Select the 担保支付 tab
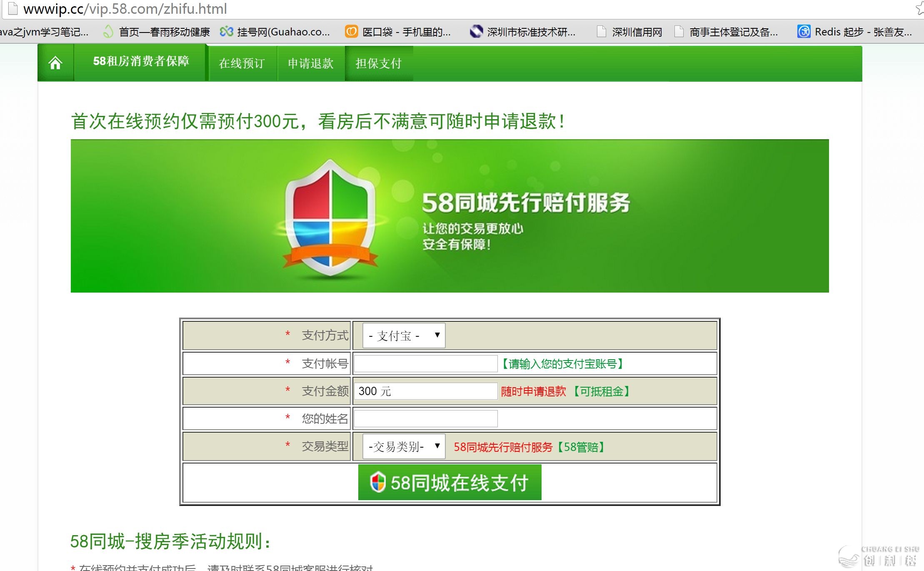 pos(379,63)
